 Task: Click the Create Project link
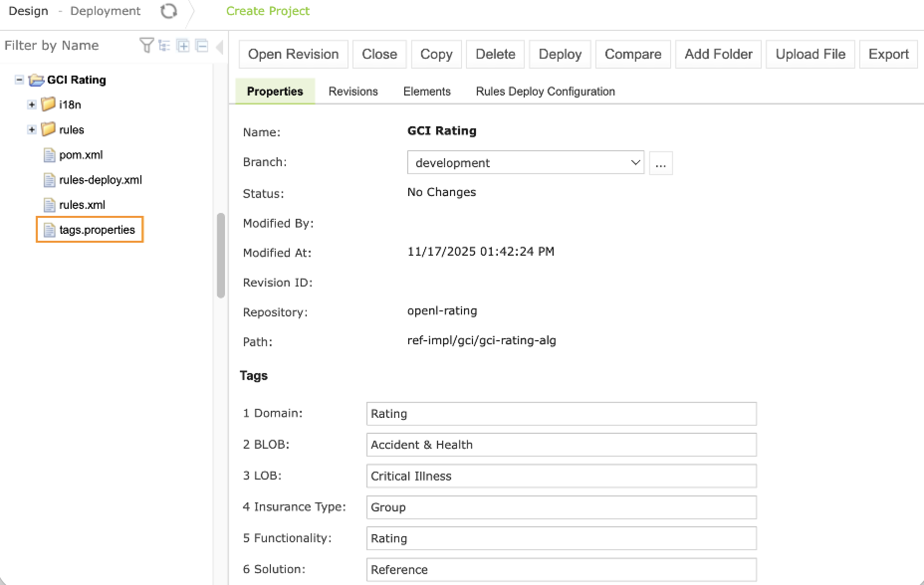click(268, 11)
